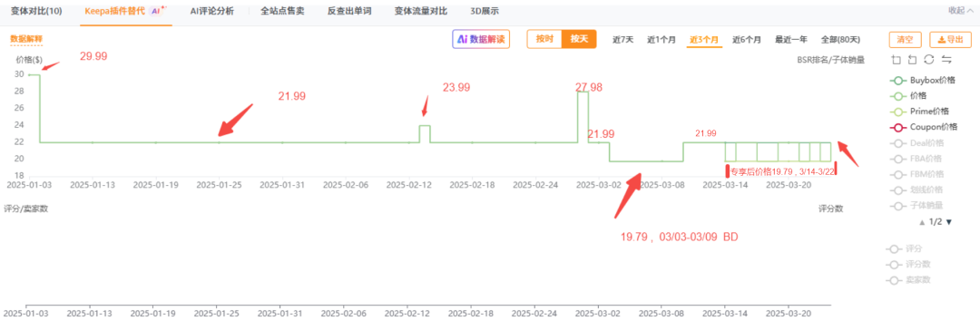980x330 pixels.
Task: Click the swap axes arrows icon
Action: coord(946,60)
